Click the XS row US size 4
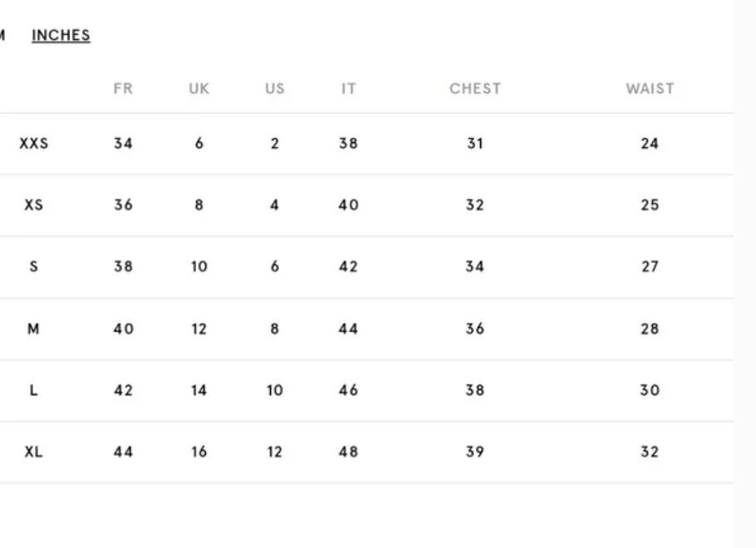The image size is (756, 548). click(x=274, y=205)
